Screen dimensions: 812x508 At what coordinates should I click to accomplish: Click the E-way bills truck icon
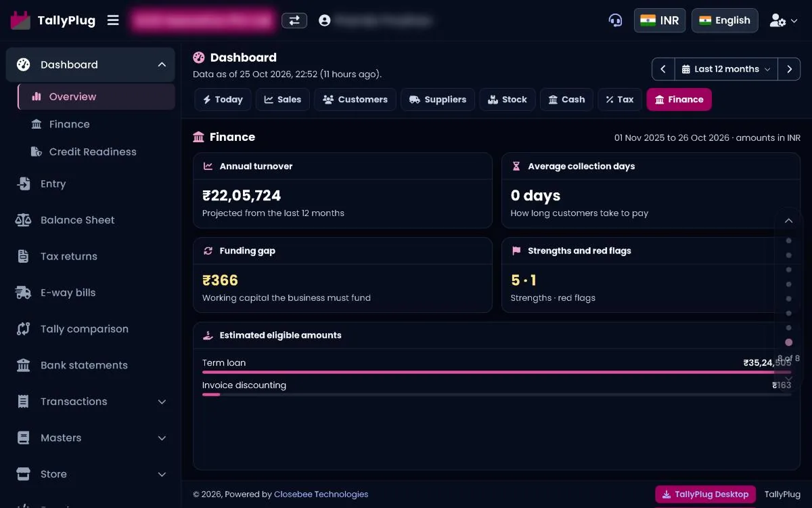pyautogui.click(x=24, y=293)
